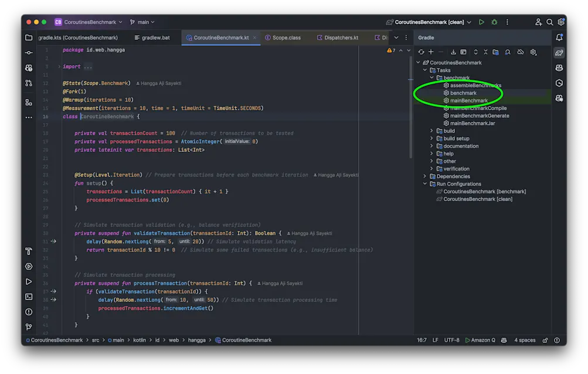Click the Gradle elephant icon in right sidebar

coord(559,53)
